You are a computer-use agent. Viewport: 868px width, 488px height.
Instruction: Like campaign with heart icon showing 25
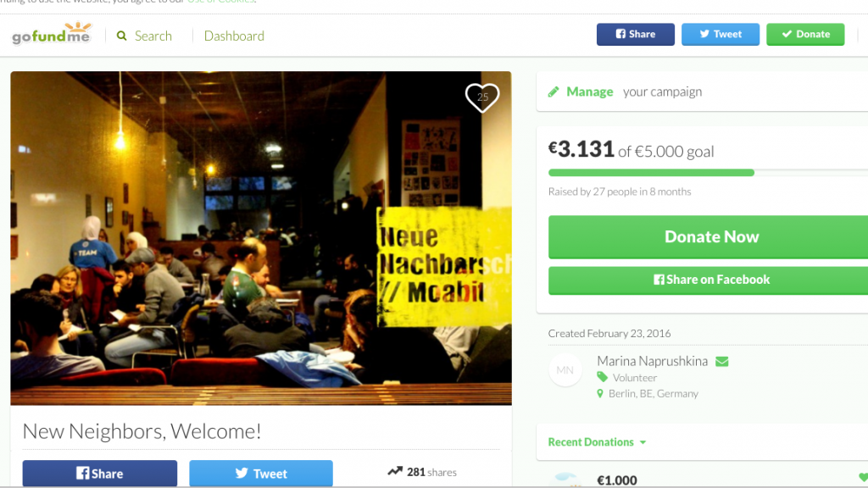pyautogui.click(x=482, y=97)
